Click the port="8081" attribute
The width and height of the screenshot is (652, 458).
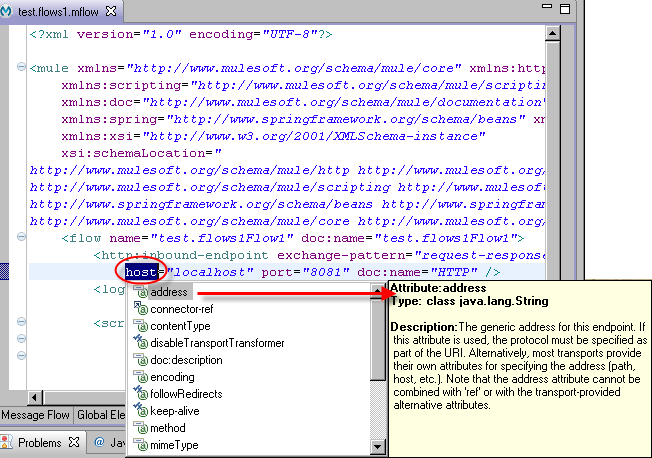[305, 272]
